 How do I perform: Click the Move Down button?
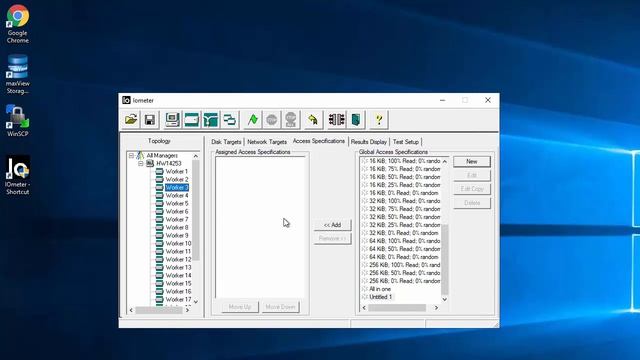[280, 307]
